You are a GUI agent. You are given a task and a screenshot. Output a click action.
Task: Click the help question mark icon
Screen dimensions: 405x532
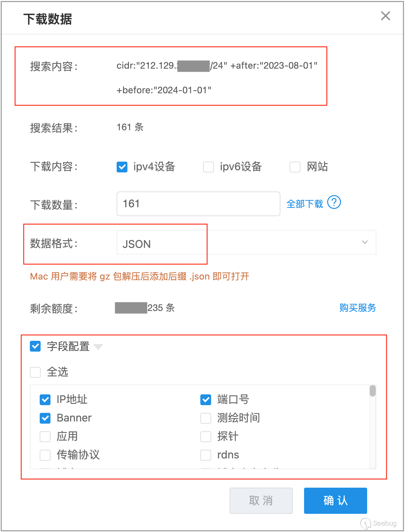(x=334, y=202)
